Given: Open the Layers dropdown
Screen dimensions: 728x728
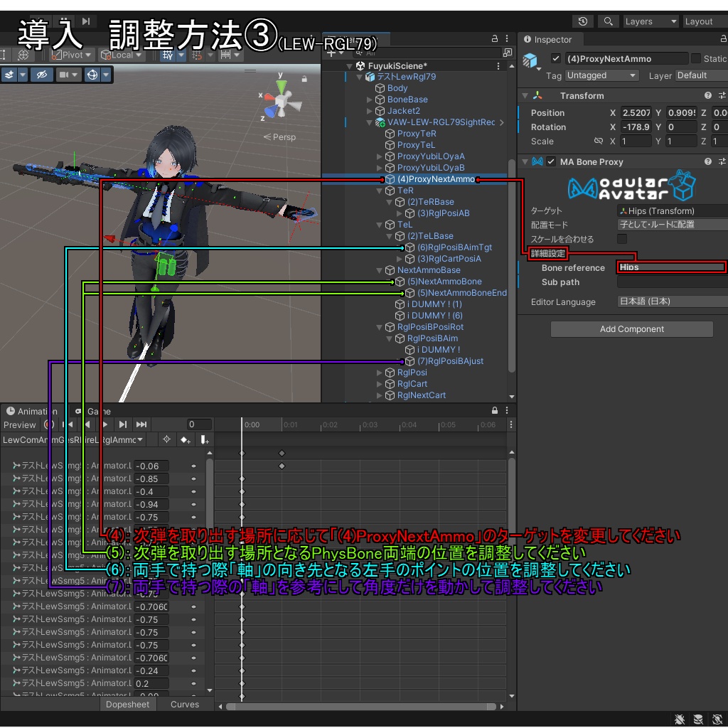Looking at the screenshot, I should coord(651,21).
